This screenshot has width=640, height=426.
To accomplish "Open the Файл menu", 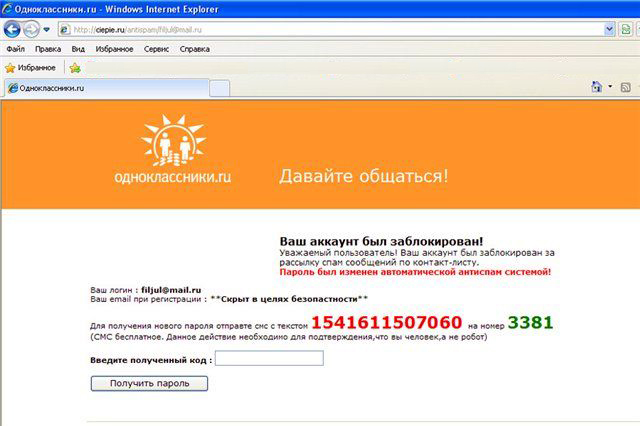I will tap(16, 49).
